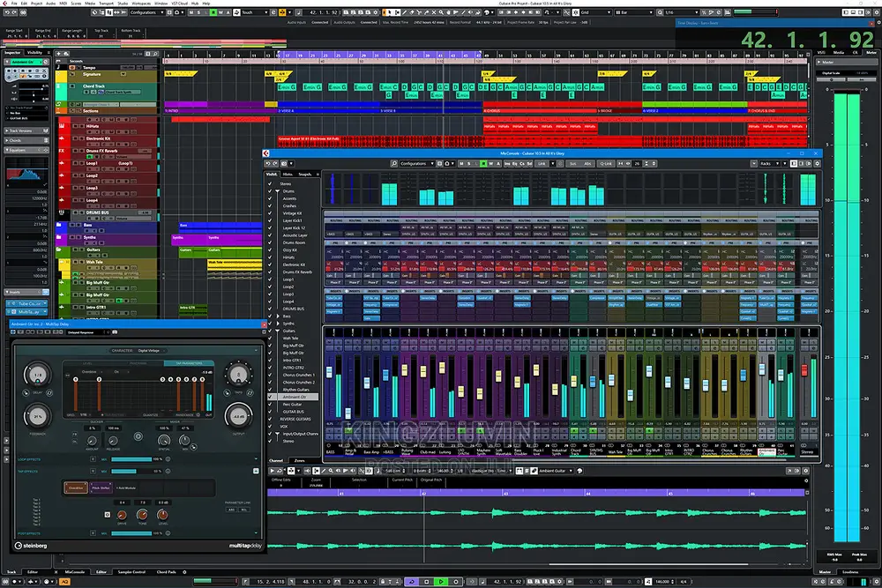
Task: Open track search magnifier in track list
Action: [155, 54]
